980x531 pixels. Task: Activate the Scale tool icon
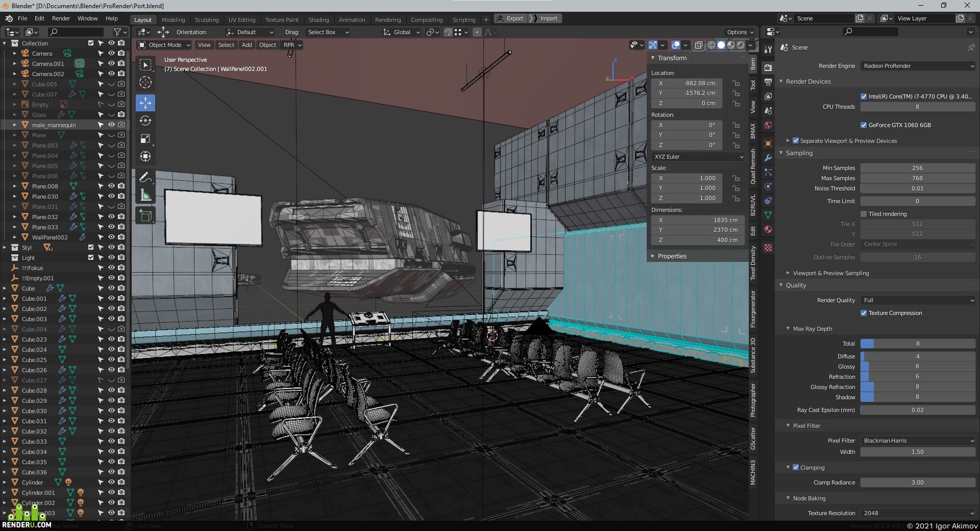click(145, 138)
